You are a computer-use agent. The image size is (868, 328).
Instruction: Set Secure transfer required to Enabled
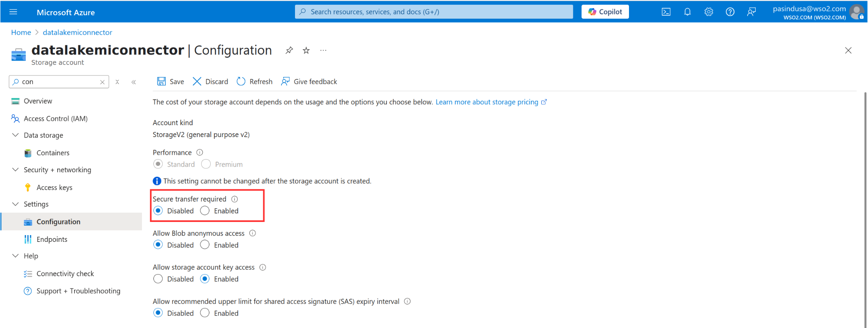[205, 210]
